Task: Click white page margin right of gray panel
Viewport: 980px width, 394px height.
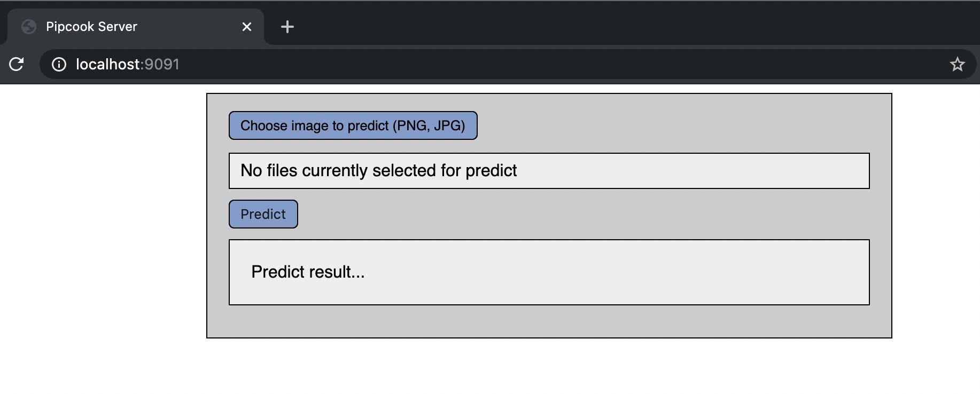Action: (935, 214)
